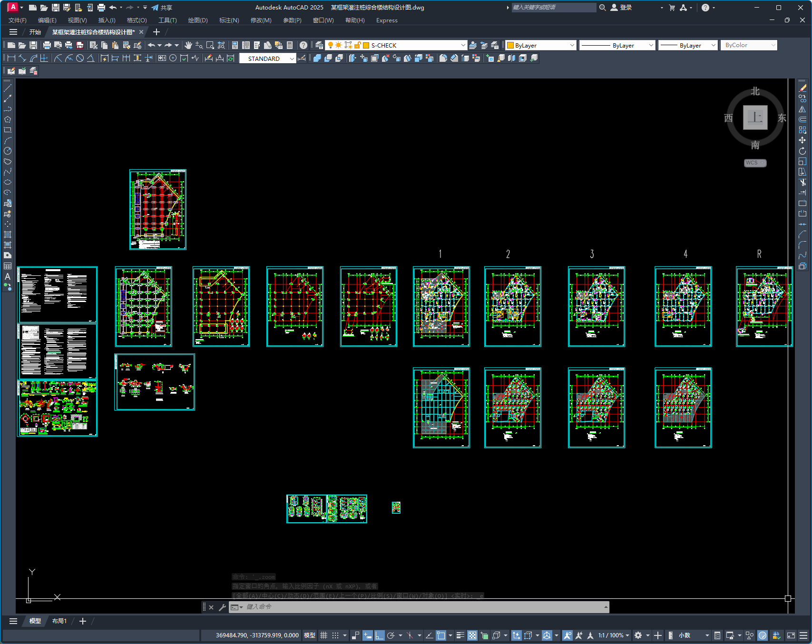Click the Center Mark dimension tool
Image resolution: width=812 pixels, height=644 pixels.
[x=173, y=58]
